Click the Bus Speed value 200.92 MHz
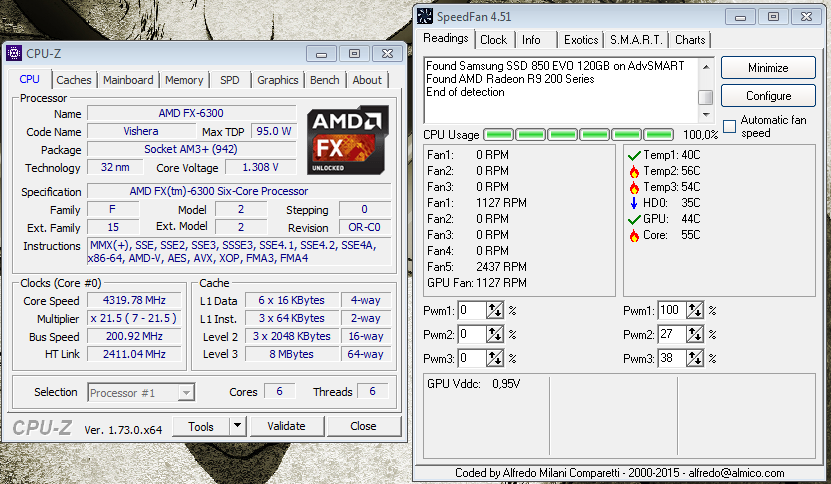Viewport: 831px width, 484px height. (134, 336)
